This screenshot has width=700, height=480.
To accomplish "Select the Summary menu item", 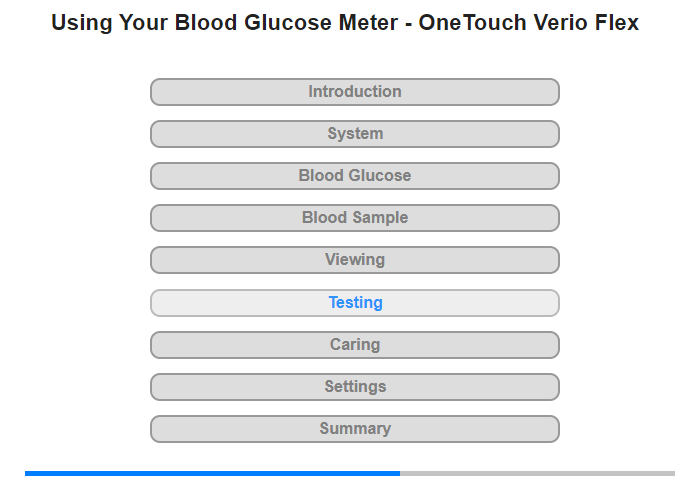I will pos(354,429).
